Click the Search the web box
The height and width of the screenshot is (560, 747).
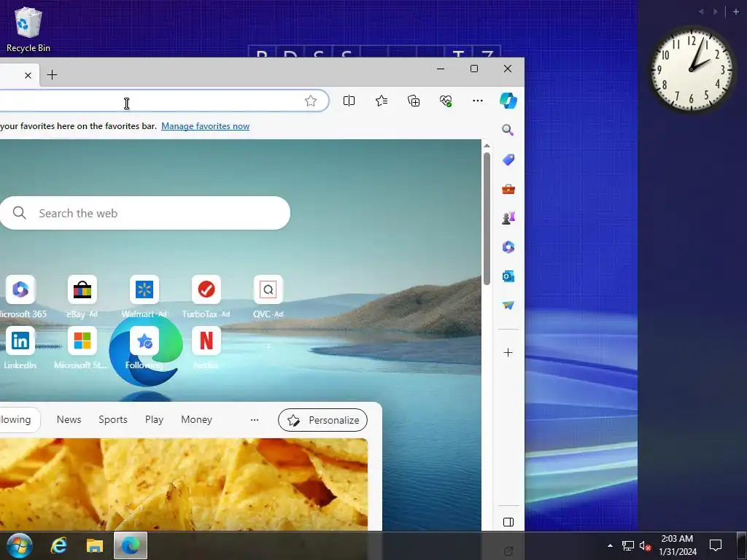pyautogui.click(x=144, y=213)
